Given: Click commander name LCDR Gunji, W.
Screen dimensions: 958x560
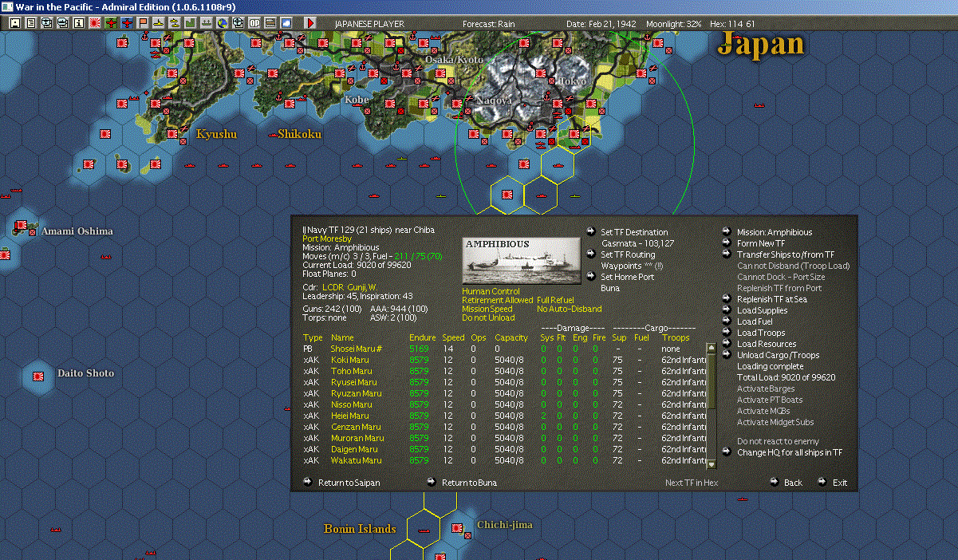Looking at the screenshot, I should click(350, 286).
